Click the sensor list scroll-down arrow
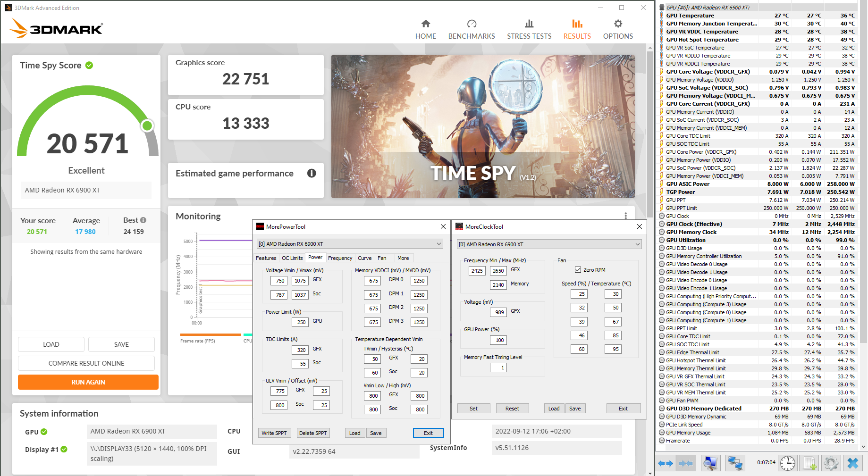This screenshot has height=476, width=868. pos(864,446)
